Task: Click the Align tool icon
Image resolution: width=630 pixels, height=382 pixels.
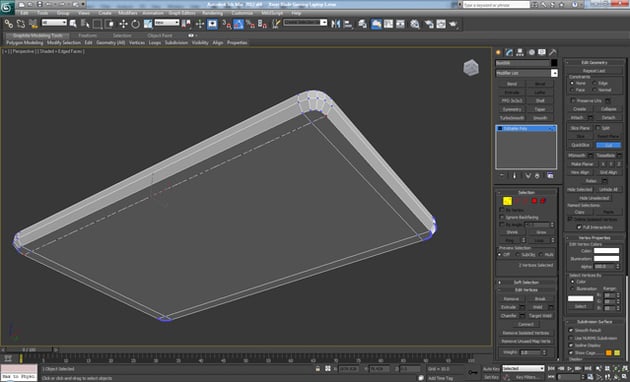Action: click(x=348, y=24)
